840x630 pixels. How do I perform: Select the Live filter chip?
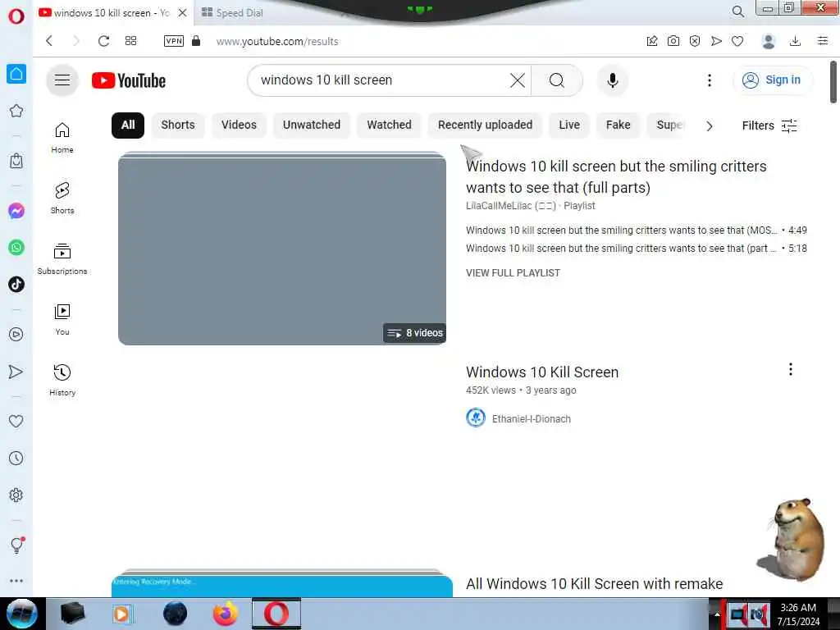(569, 125)
